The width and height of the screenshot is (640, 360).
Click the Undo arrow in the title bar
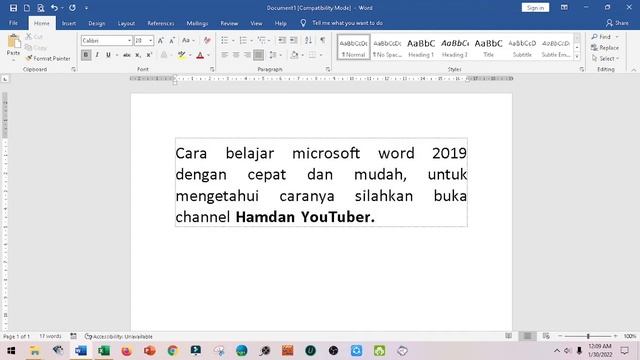(x=54, y=8)
